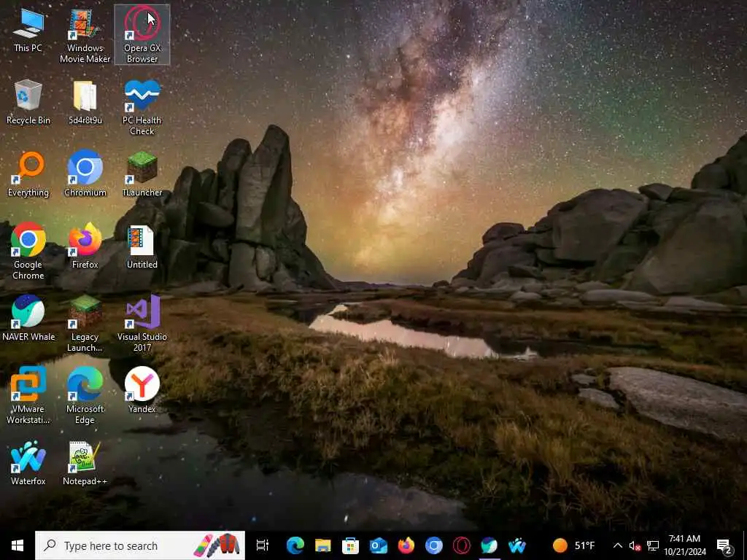The width and height of the screenshot is (747, 560).
Task: Show hidden system tray icons
Action: (x=617, y=545)
